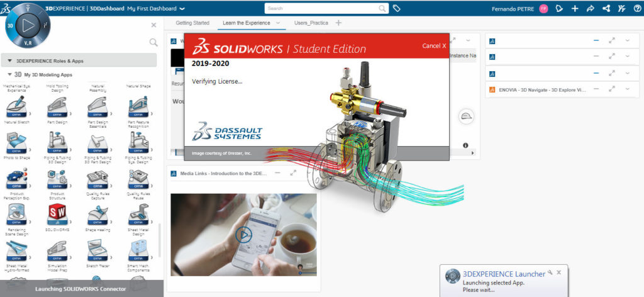Open the Learn the Experience tab dropdown arrow

click(278, 23)
